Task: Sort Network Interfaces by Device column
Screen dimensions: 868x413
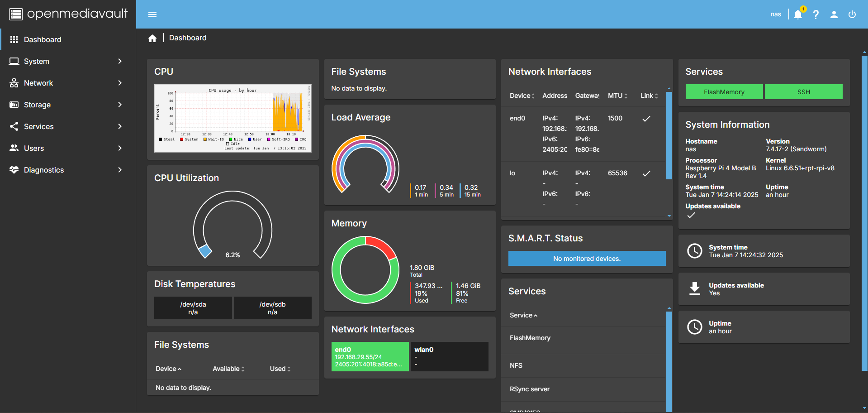Action: coord(522,96)
